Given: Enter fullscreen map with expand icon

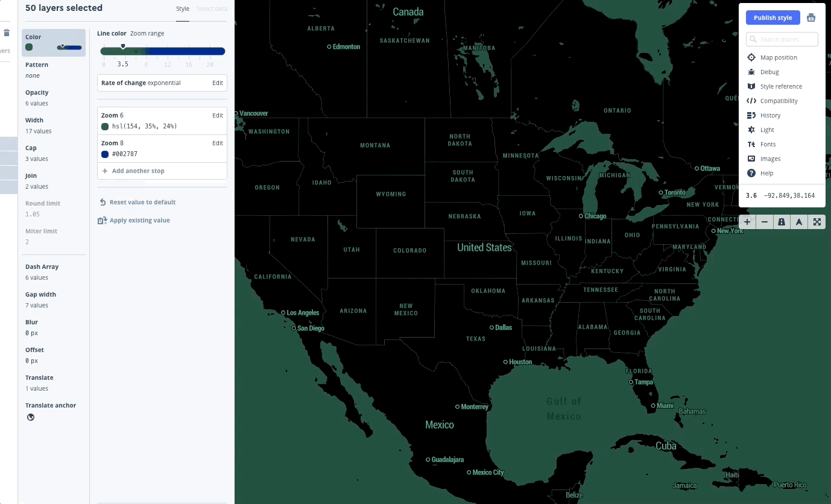Looking at the screenshot, I should 817,222.
